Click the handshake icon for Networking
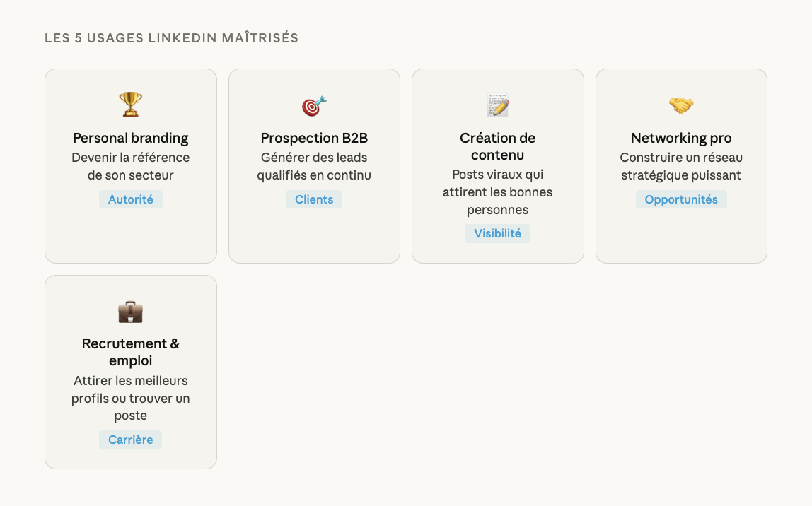 [681, 105]
